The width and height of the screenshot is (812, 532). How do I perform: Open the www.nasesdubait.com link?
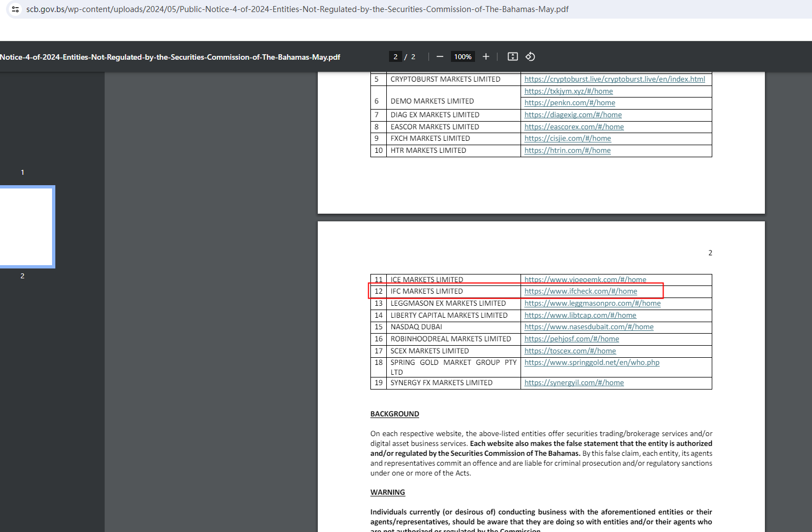tap(588, 327)
